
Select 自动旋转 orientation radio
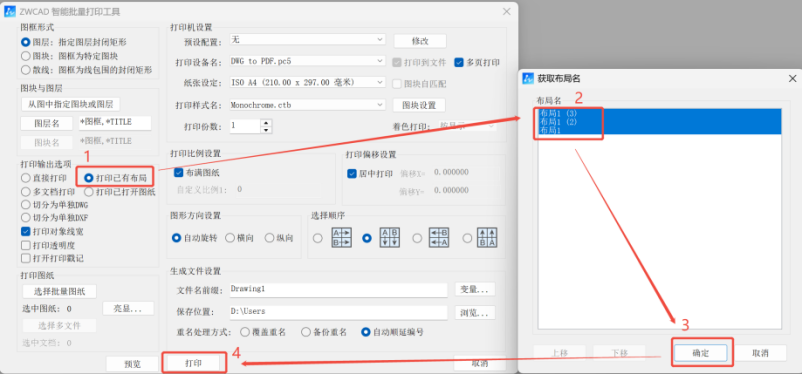(176, 238)
